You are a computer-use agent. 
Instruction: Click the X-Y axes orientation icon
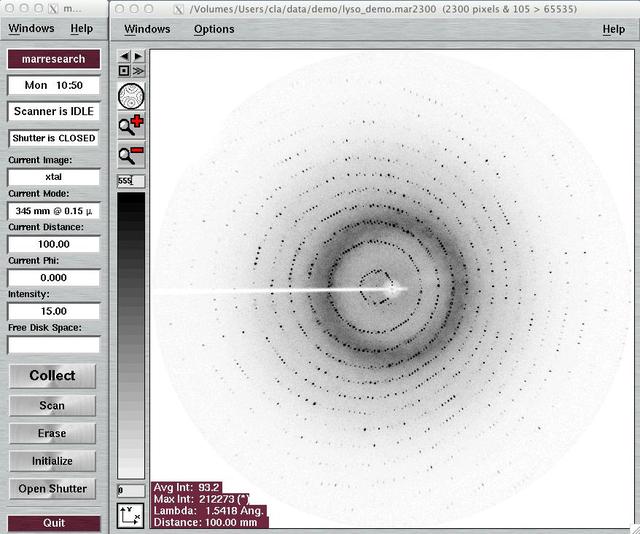point(131,515)
